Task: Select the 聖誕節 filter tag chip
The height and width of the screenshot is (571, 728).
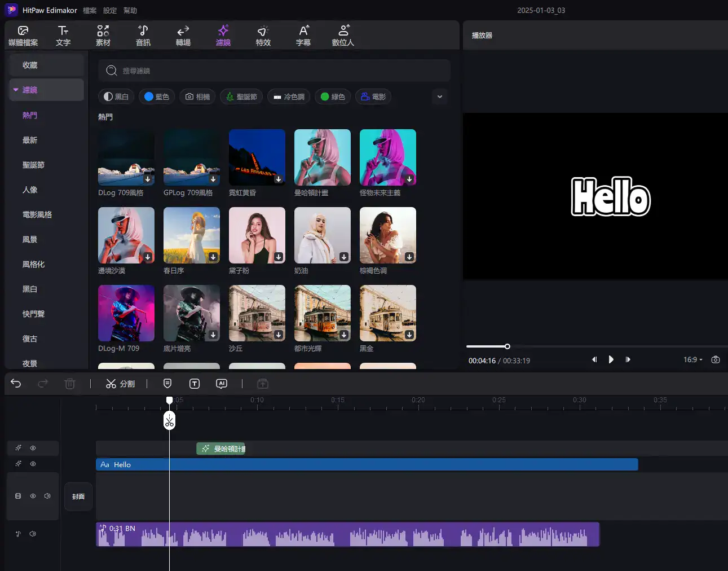Action: click(x=242, y=96)
